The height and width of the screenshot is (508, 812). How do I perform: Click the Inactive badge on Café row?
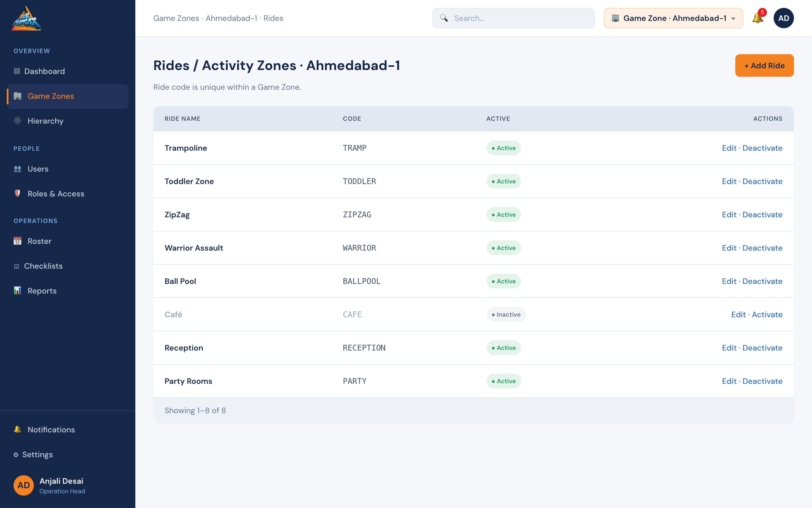506,314
